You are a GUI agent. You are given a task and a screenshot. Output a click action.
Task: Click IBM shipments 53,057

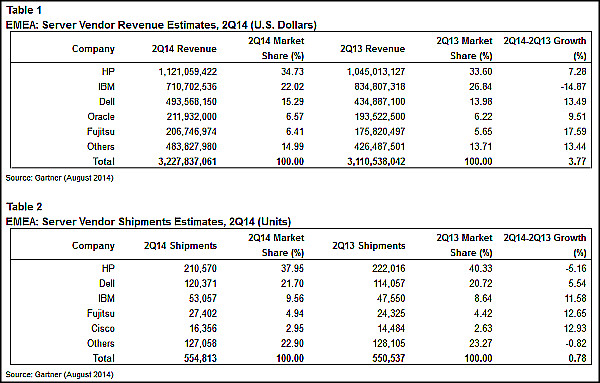(x=203, y=298)
